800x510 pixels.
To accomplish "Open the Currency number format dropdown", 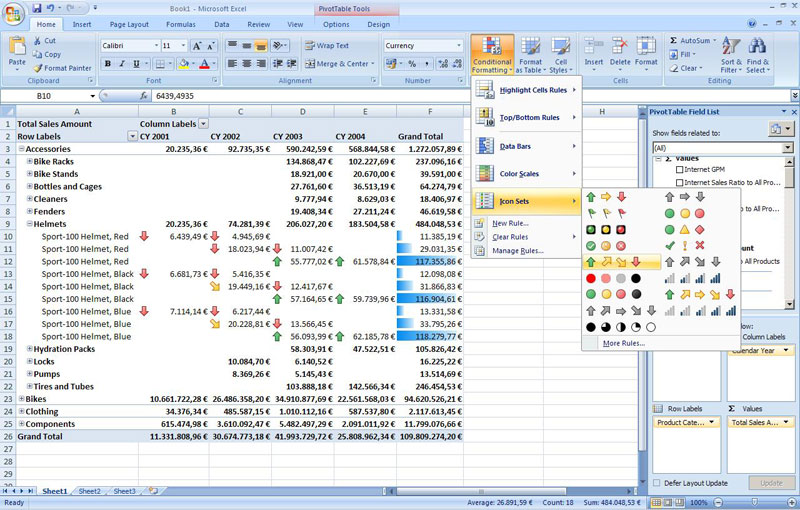I will tap(459, 45).
